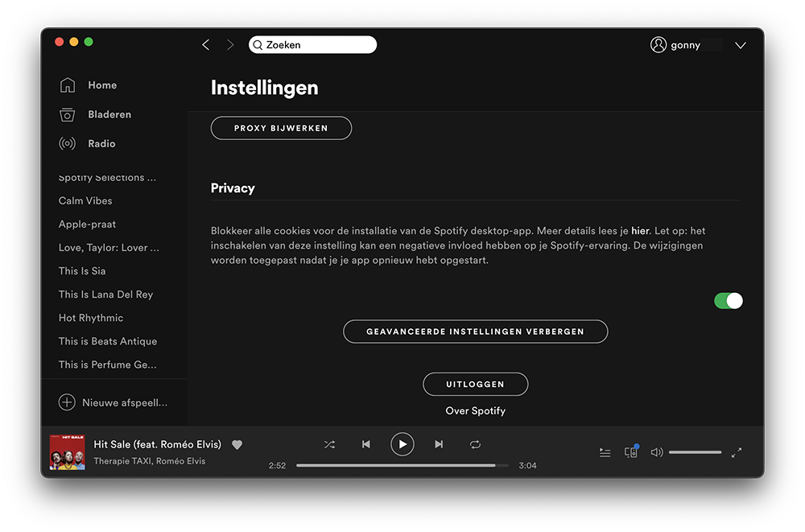Click the Hit Sale album cover
This screenshot has height=532, width=805.
(68, 452)
